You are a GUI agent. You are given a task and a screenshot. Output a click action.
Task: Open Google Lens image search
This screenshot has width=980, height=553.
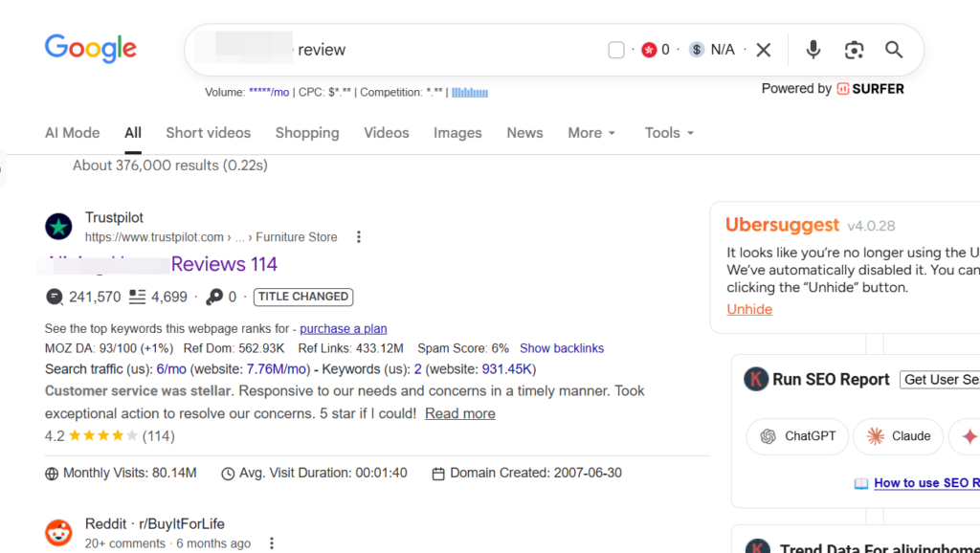click(854, 50)
